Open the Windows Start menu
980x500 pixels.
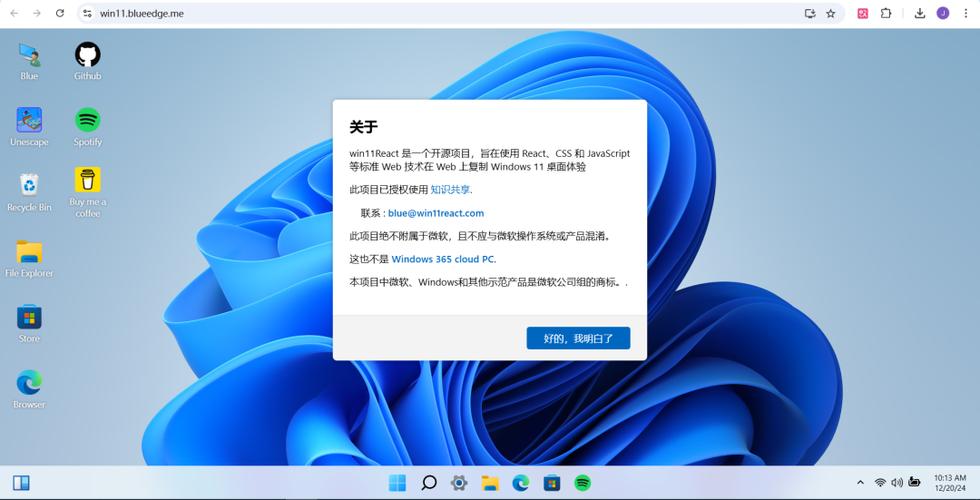click(397, 482)
